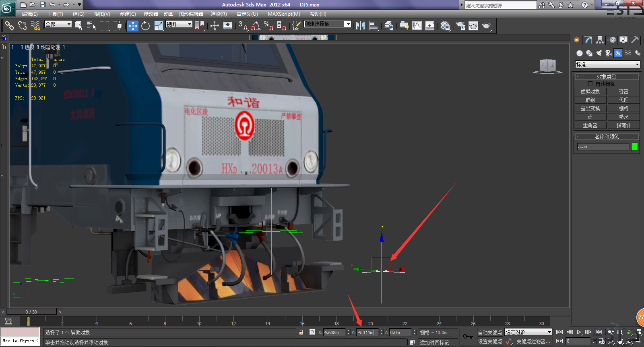Click the ViewCube in the viewport
Screen dimensions: 644x347
click(x=547, y=66)
